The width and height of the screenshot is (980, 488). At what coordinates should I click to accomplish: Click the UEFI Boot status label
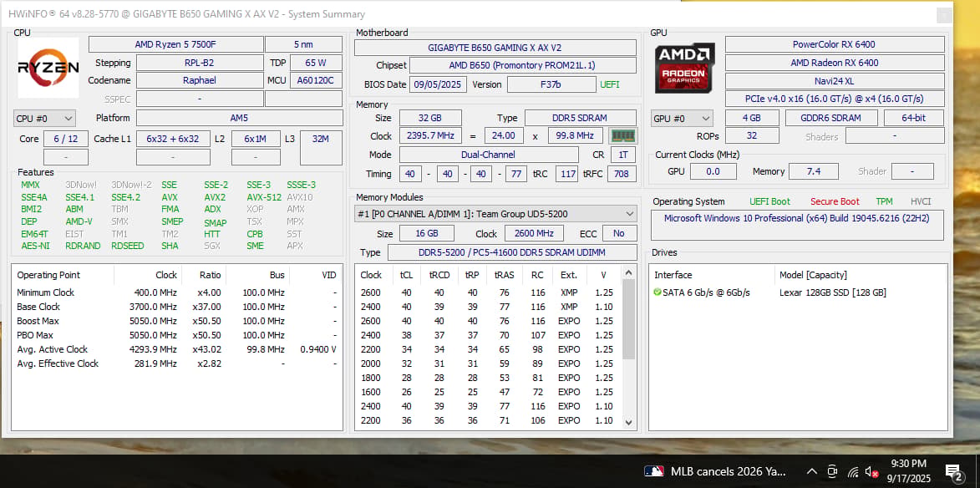coord(770,201)
